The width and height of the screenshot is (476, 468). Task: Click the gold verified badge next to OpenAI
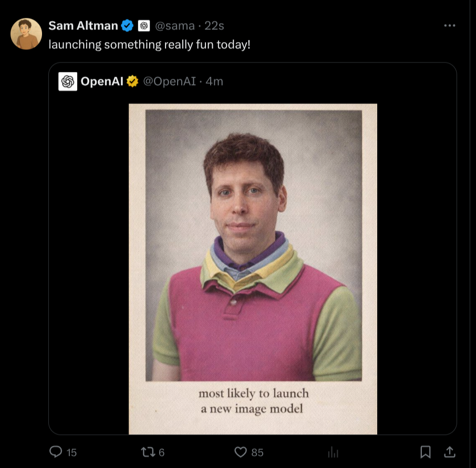132,81
